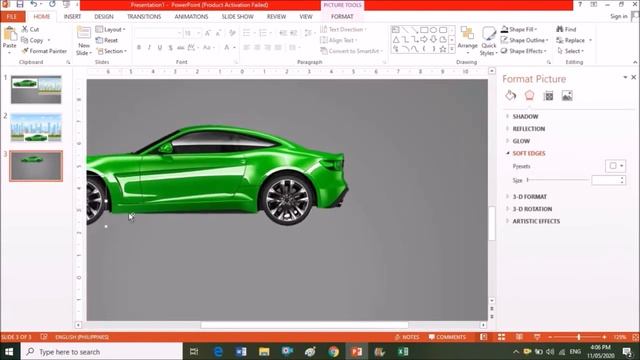Click Fit slide to window icon
This screenshot has width=640, height=360.
click(x=635, y=337)
